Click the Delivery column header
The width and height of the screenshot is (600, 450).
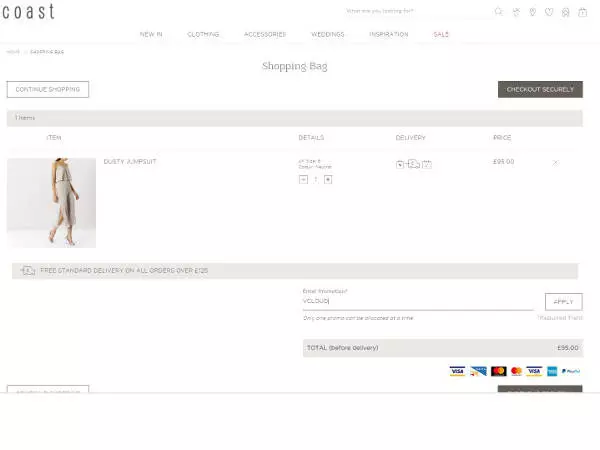tap(411, 137)
